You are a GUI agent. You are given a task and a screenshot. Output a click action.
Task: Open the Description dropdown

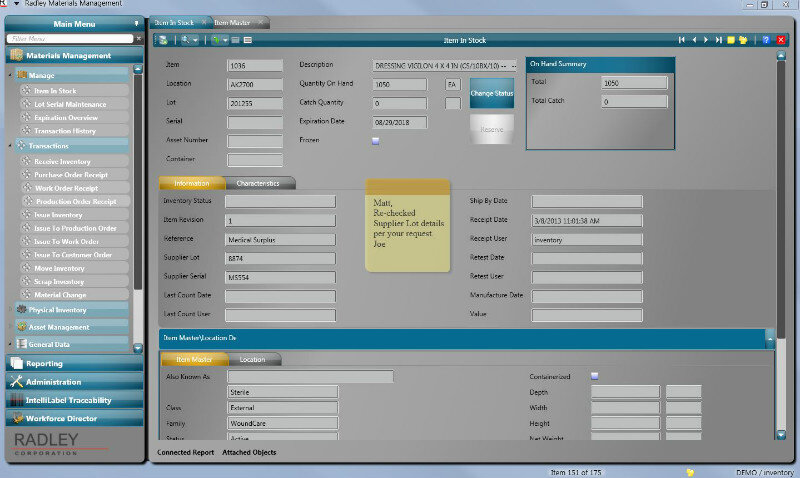(x=514, y=65)
